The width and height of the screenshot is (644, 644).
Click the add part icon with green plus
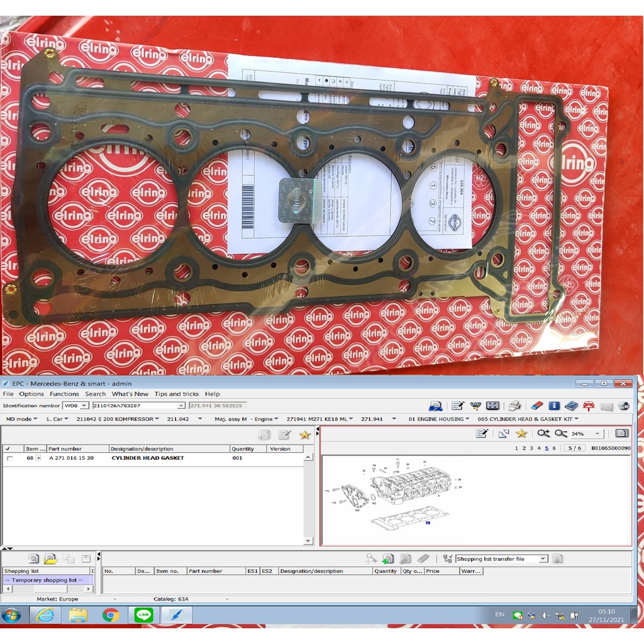click(387, 558)
